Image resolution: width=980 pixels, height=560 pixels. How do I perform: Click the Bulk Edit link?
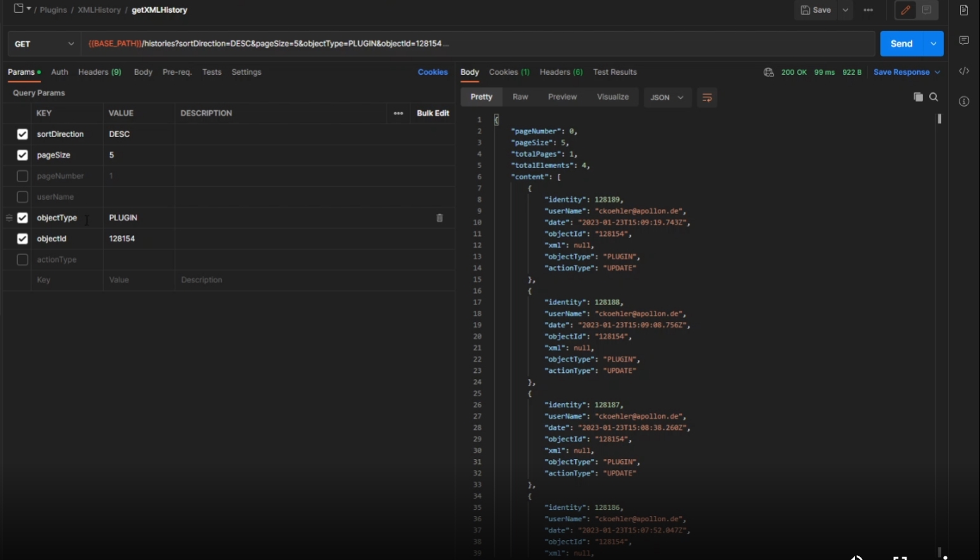click(432, 113)
